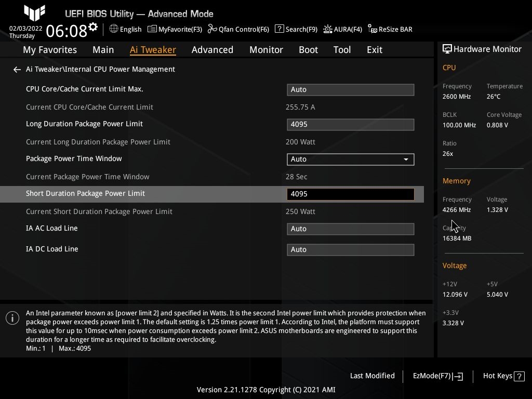
Task: Click the TUF logo
Action: pos(34,13)
